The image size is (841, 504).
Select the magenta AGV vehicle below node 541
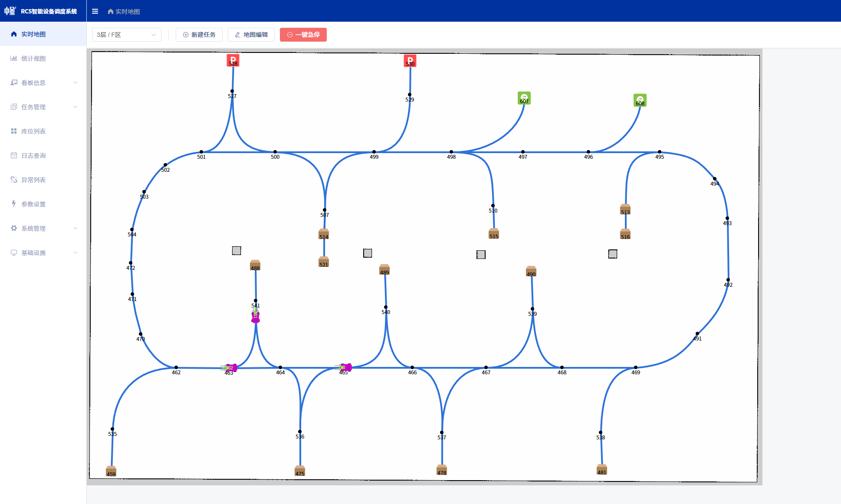[x=256, y=317]
